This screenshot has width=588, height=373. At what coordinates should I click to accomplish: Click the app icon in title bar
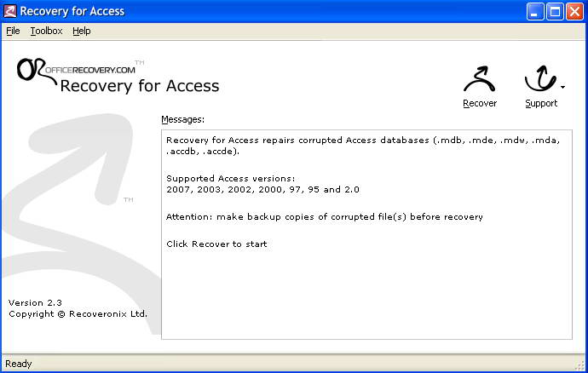[9, 11]
